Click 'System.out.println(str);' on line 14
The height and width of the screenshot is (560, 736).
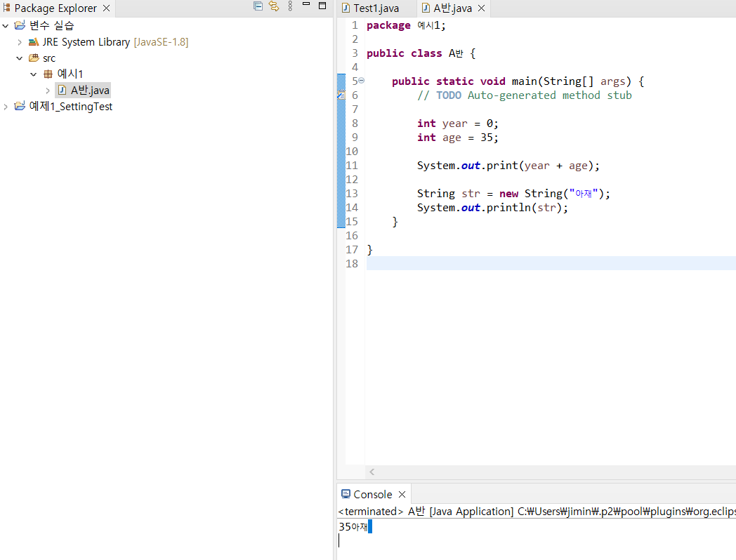click(492, 208)
